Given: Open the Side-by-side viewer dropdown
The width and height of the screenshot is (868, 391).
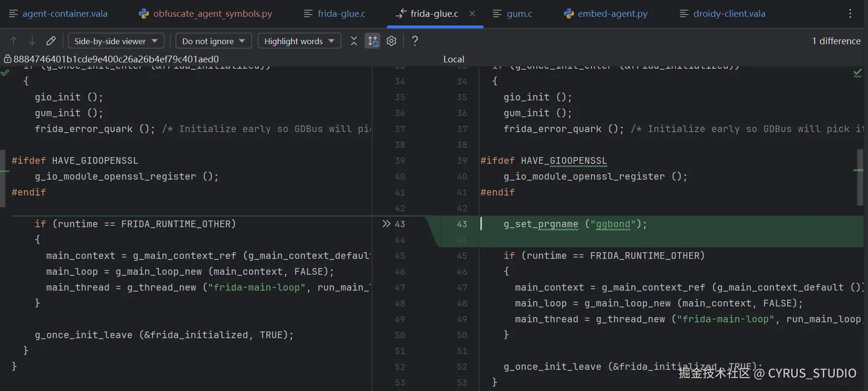Looking at the screenshot, I should [x=116, y=41].
